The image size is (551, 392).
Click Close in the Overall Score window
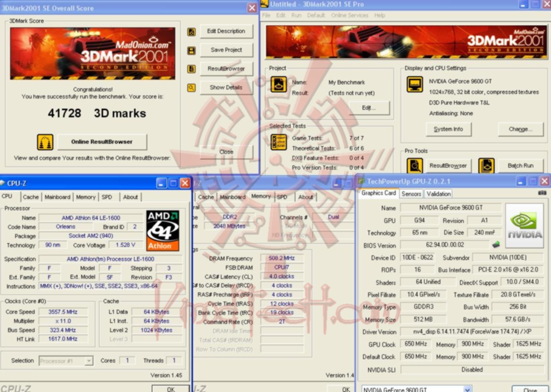pos(226,152)
